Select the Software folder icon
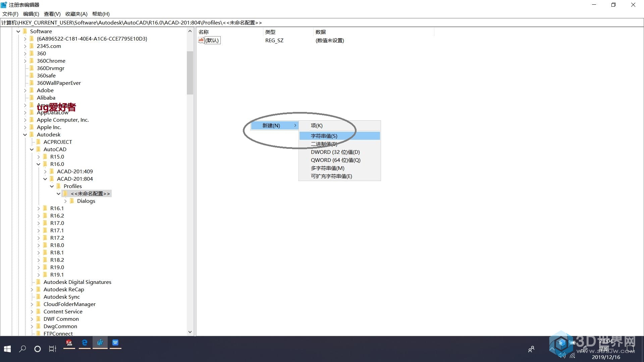The width and height of the screenshot is (644, 362). click(x=25, y=31)
